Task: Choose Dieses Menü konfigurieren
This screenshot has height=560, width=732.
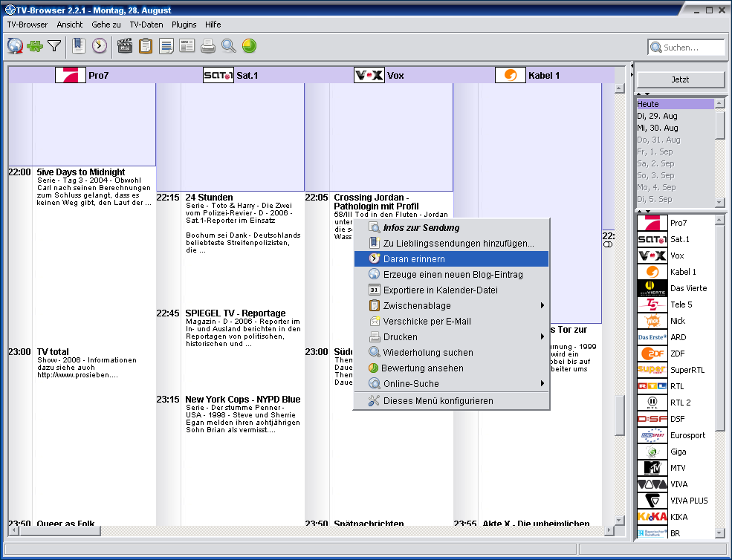Action: [451, 400]
